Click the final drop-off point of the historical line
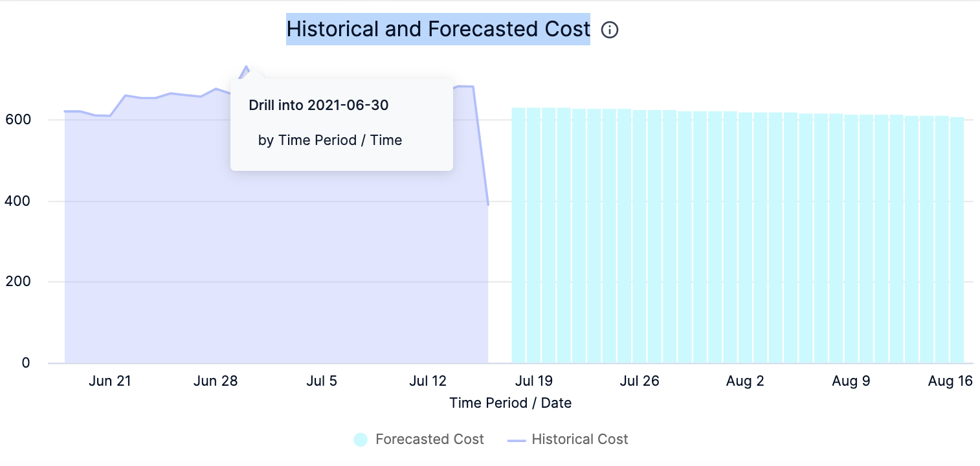 pos(488,205)
